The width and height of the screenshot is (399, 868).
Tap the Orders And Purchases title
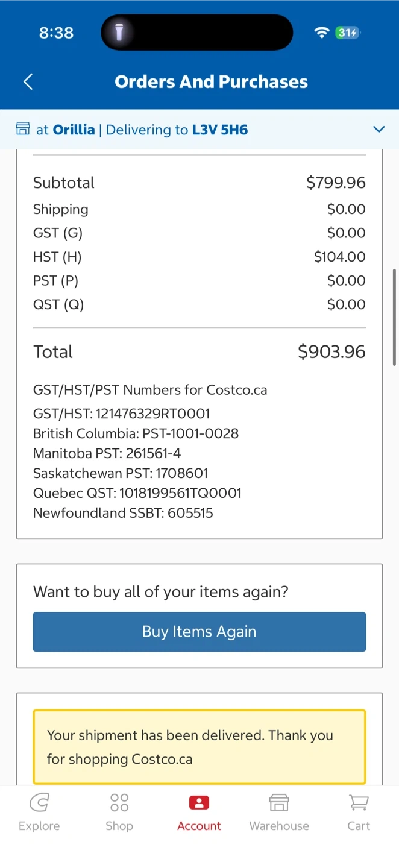point(211,82)
